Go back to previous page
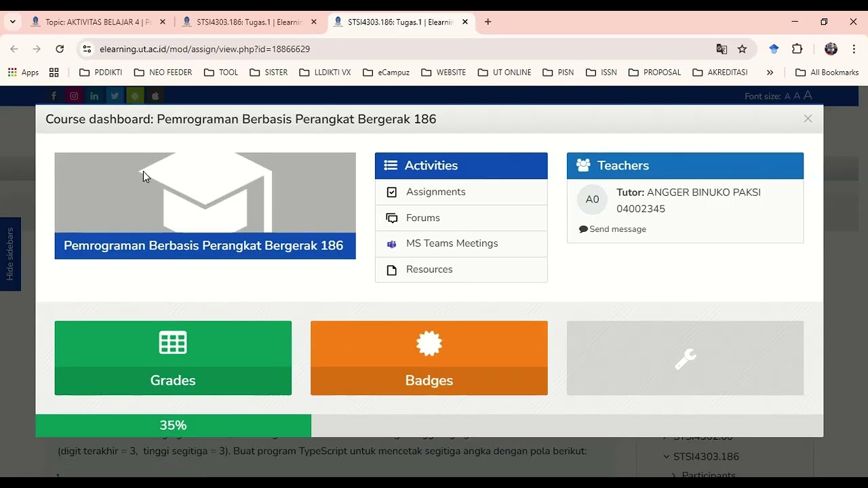 [x=14, y=49]
